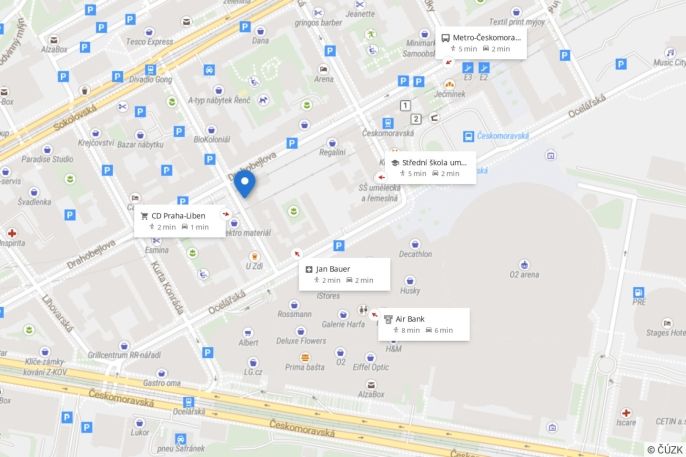Click the Prima bašta restaurant icon
The image size is (686, 457).
coord(305,357)
